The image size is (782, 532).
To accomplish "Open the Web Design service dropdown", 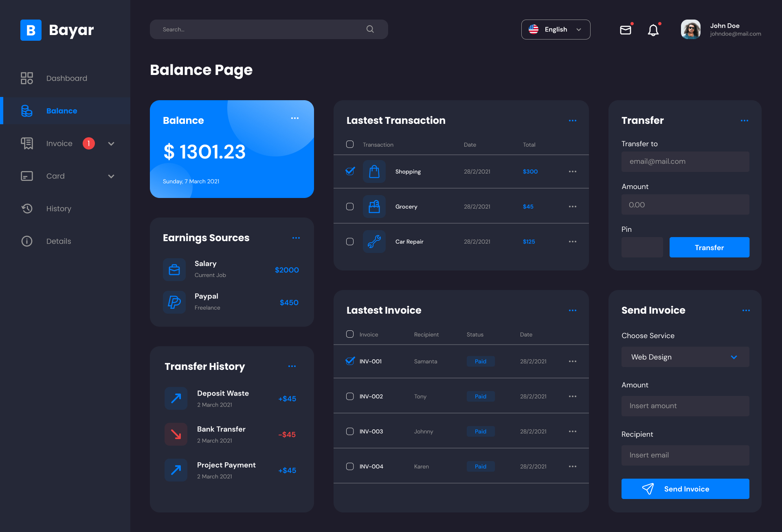I will click(x=685, y=357).
